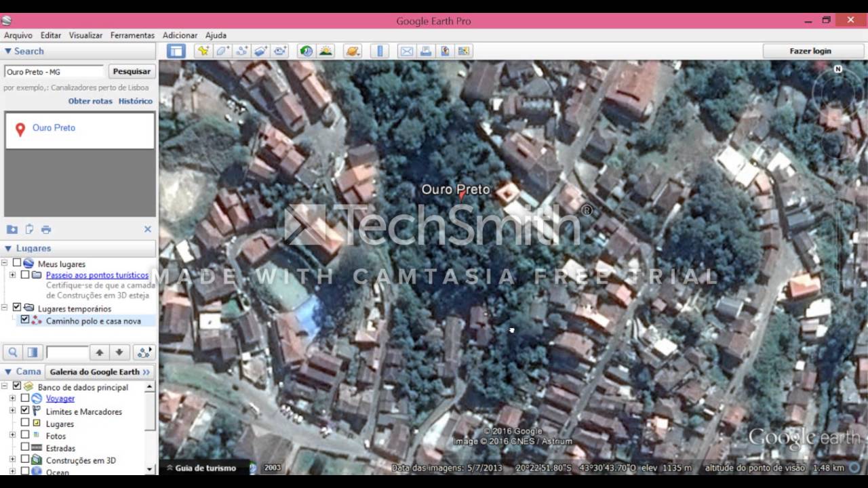Collapse Lugares temporários tree node
868x488 pixels.
point(5,308)
